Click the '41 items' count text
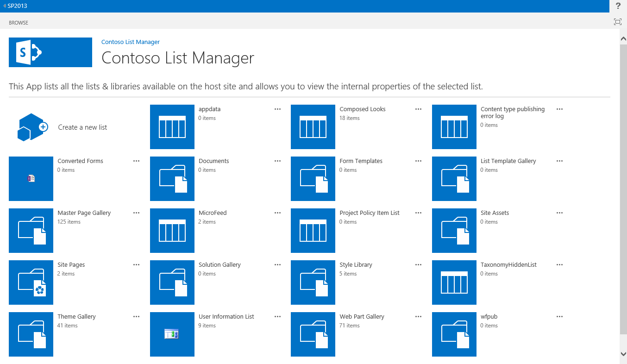The image size is (627, 364). 68,326
